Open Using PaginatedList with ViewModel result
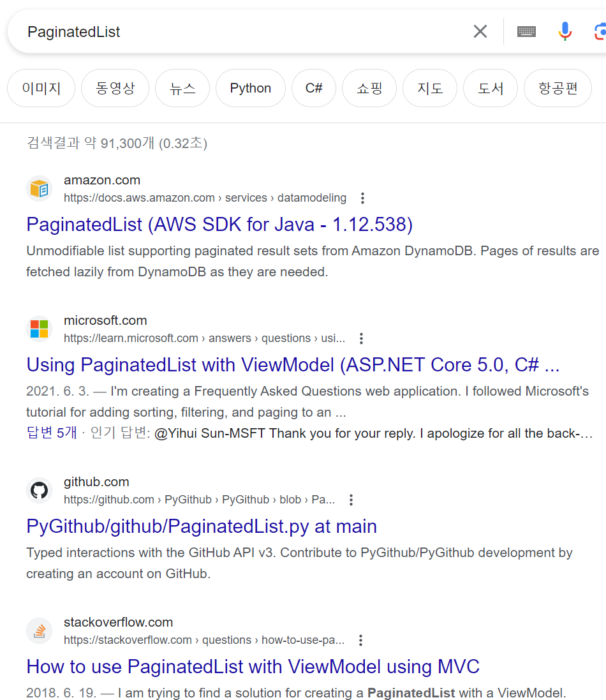 (293, 365)
